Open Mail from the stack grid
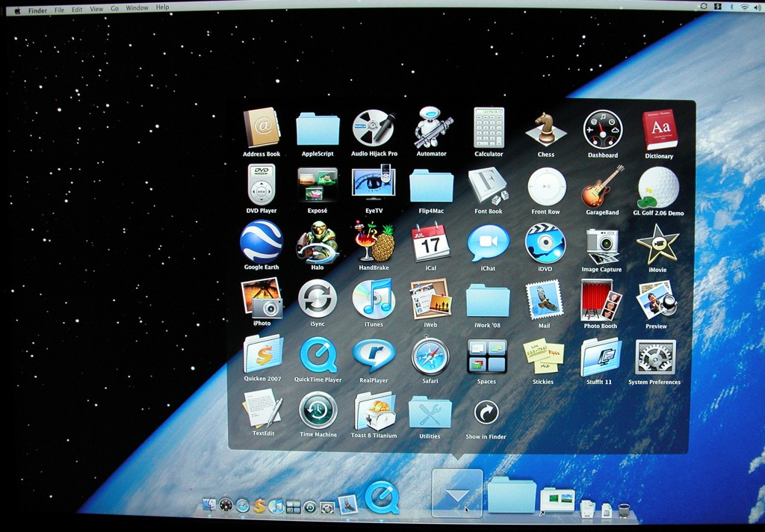Viewport: 765px width, 532px height. pyautogui.click(x=544, y=300)
